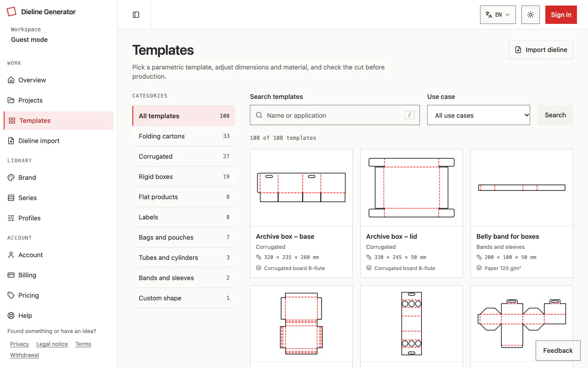Click the Sign in button
This screenshot has height=368, width=588.
click(x=561, y=15)
